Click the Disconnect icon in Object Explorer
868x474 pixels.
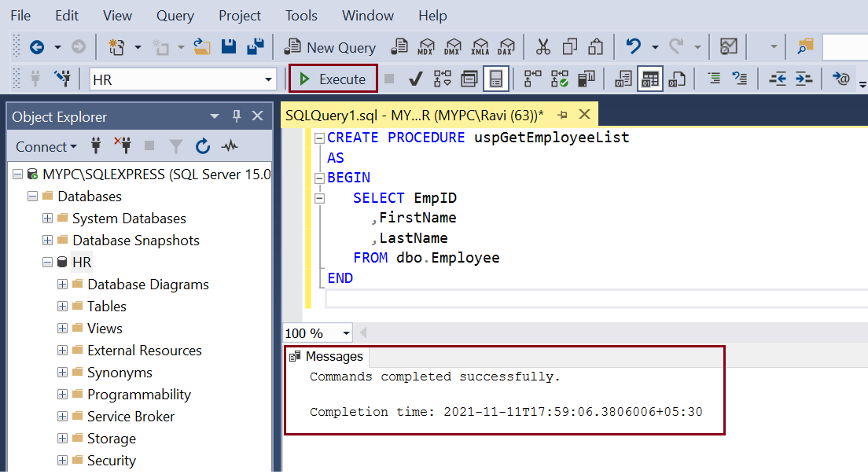(x=122, y=146)
